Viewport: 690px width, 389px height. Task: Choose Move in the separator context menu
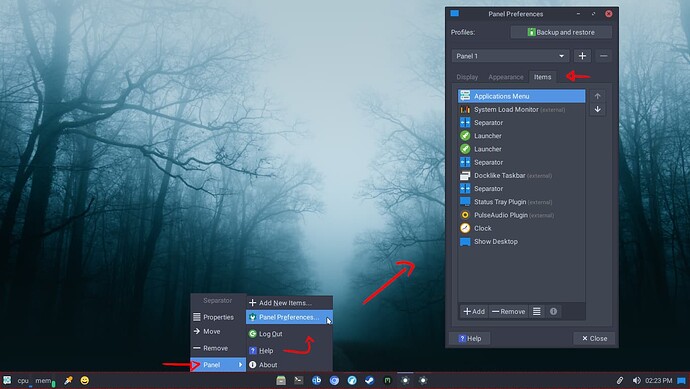point(218,331)
